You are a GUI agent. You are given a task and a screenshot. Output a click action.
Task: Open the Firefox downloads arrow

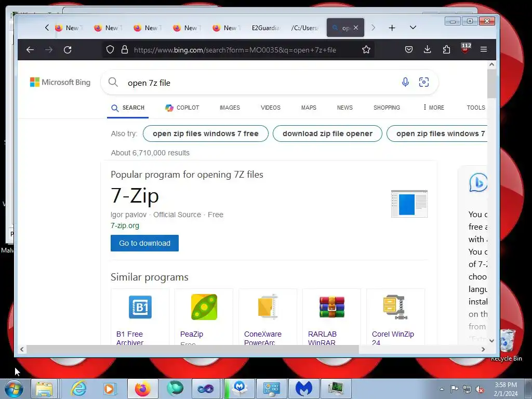pyautogui.click(x=428, y=49)
